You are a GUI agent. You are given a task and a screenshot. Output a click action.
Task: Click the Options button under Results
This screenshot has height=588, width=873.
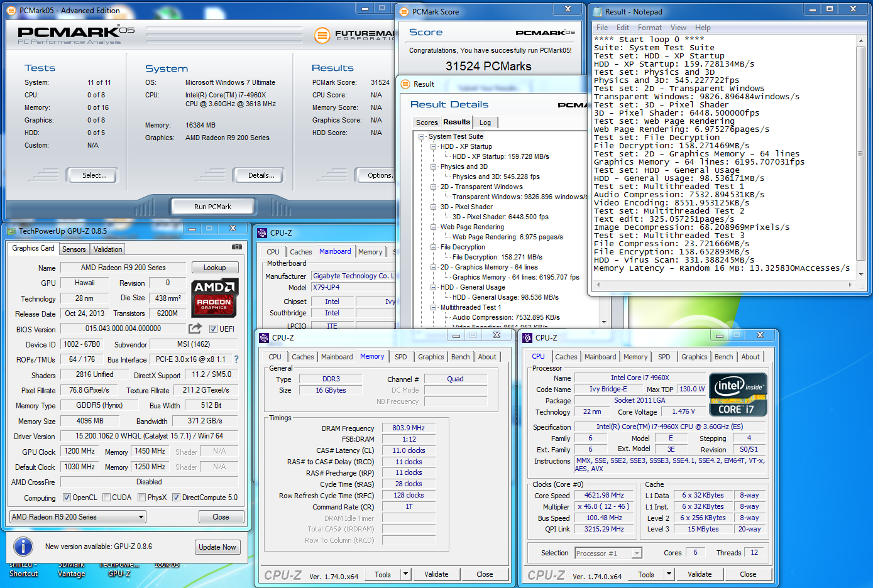tap(376, 175)
